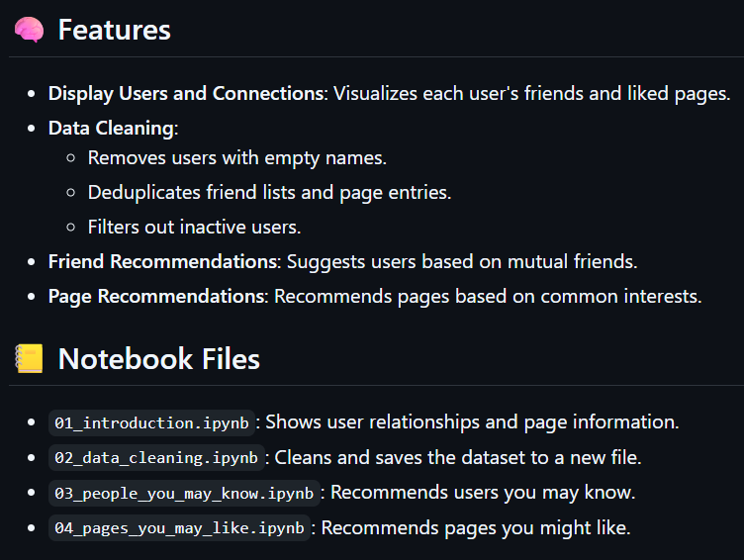Screen dimensions: 744x560
Task: Open the 03_people_you_may_know.ipynb file name
Action: [x=185, y=493]
